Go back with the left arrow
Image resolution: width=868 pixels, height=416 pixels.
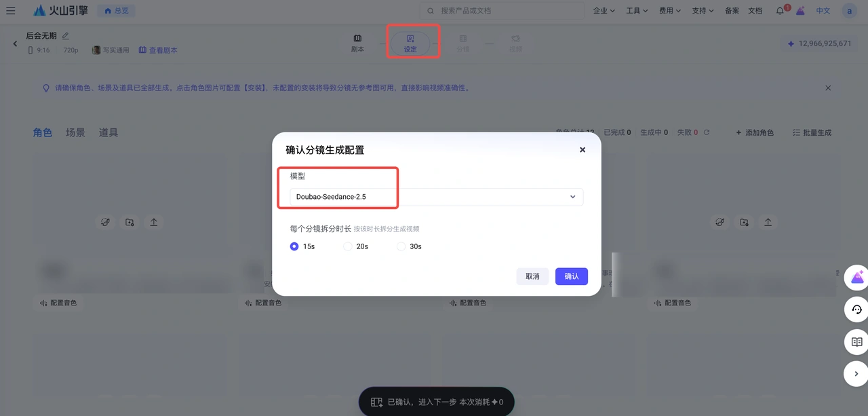click(16, 43)
